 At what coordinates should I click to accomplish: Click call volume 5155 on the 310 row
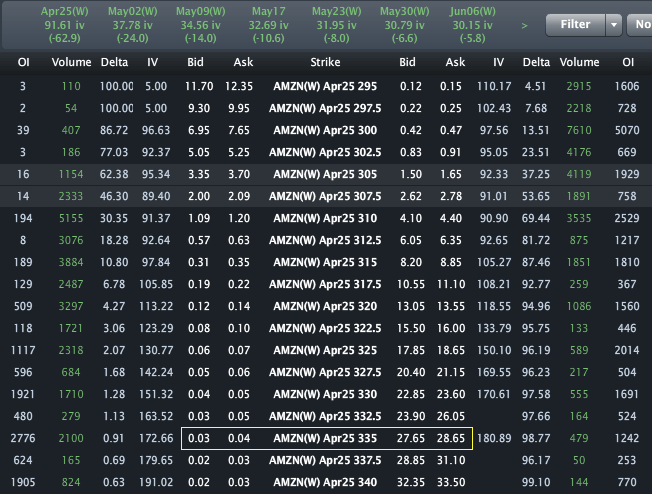(x=71, y=218)
